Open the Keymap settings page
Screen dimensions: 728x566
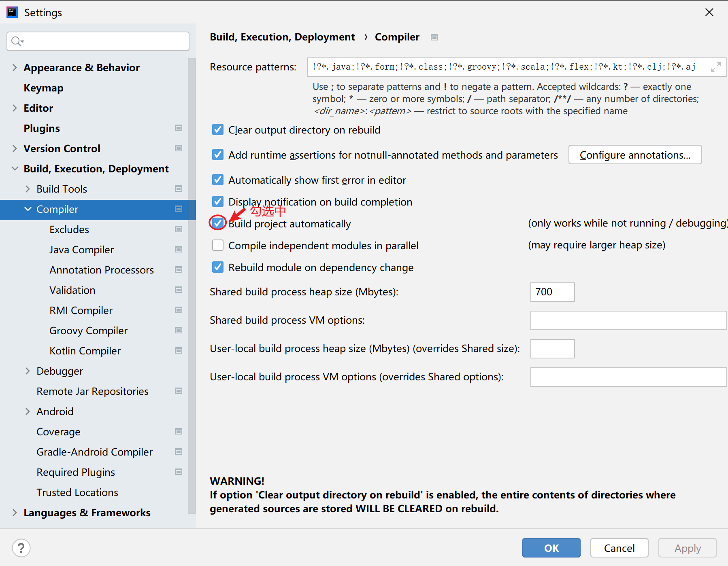tap(43, 88)
